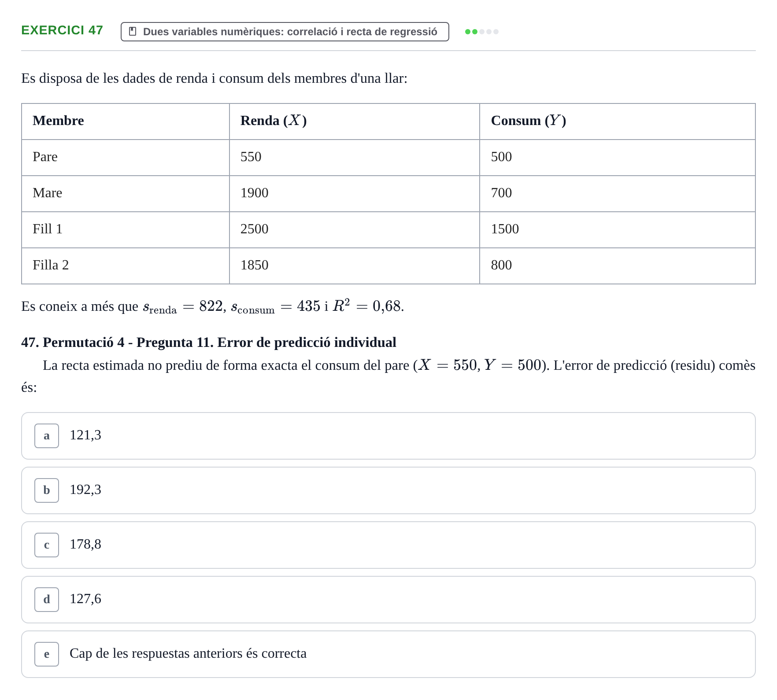
Task: Click the Consum (Y) column header
Action: [x=529, y=121]
